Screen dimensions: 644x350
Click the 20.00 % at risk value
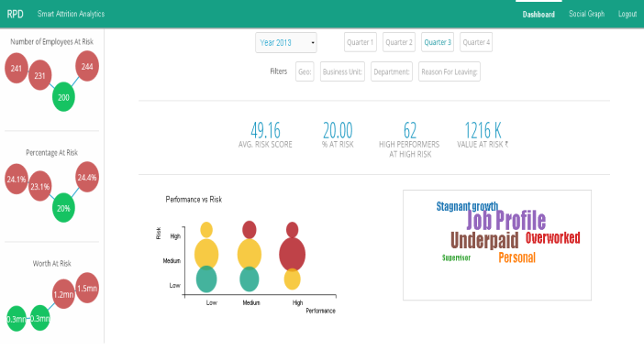click(338, 130)
